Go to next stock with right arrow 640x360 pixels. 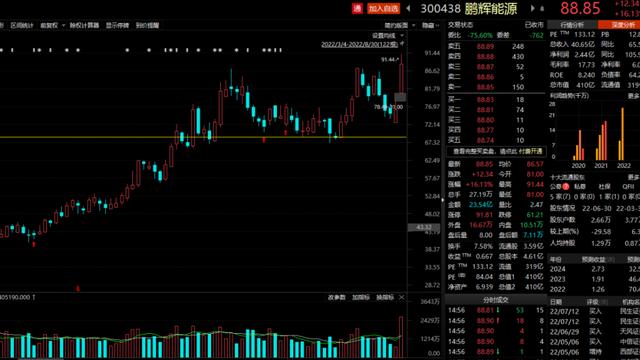coord(532,8)
